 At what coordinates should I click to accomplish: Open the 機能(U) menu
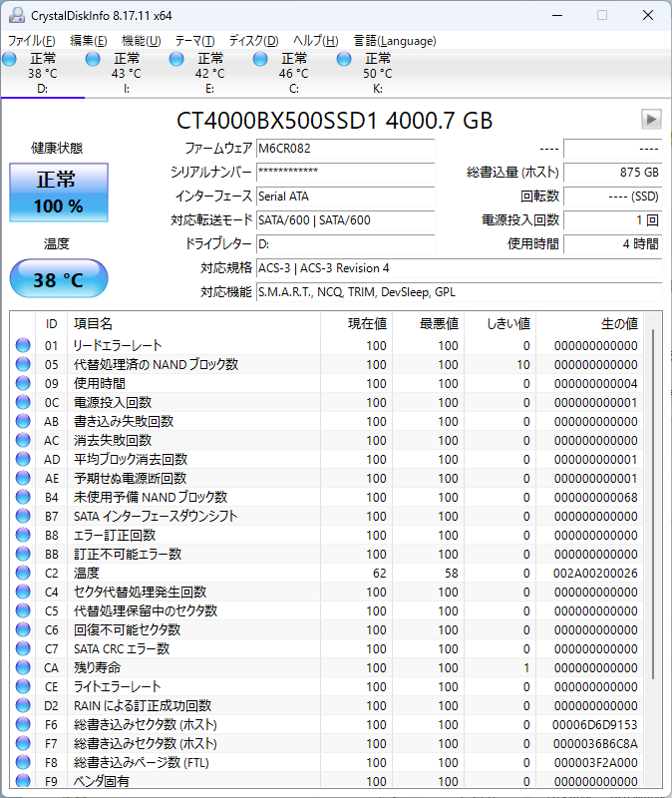pyautogui.click(x=142, y=41)
